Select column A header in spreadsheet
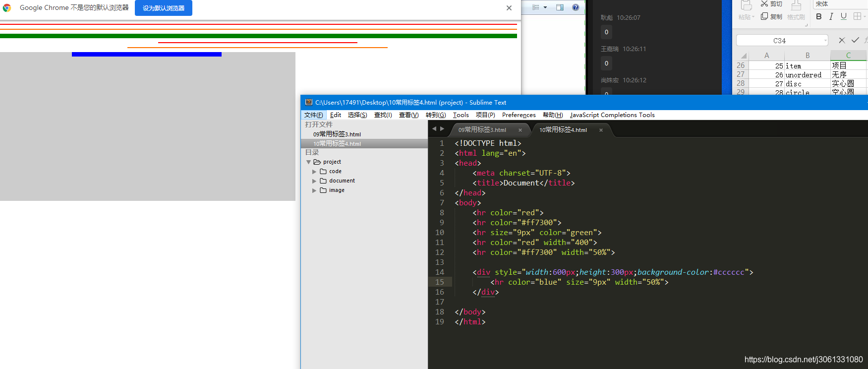Image resolution: width=868 pixels, height=369 pixels. 766,56
